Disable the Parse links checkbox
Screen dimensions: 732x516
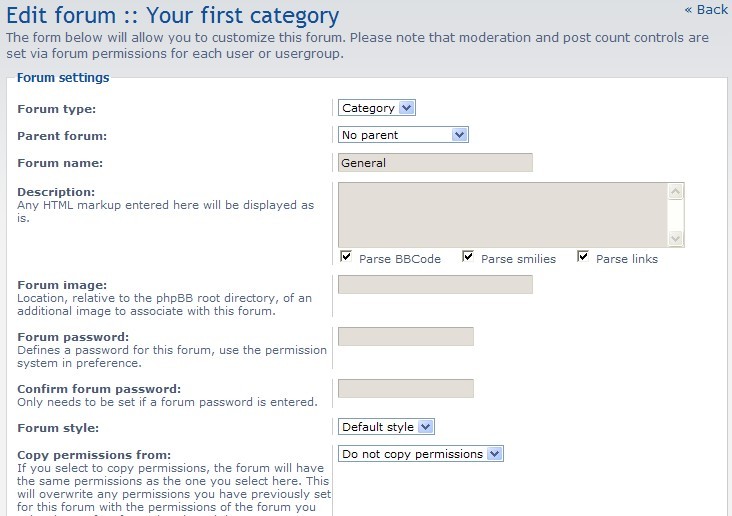[x=584, y=257]
